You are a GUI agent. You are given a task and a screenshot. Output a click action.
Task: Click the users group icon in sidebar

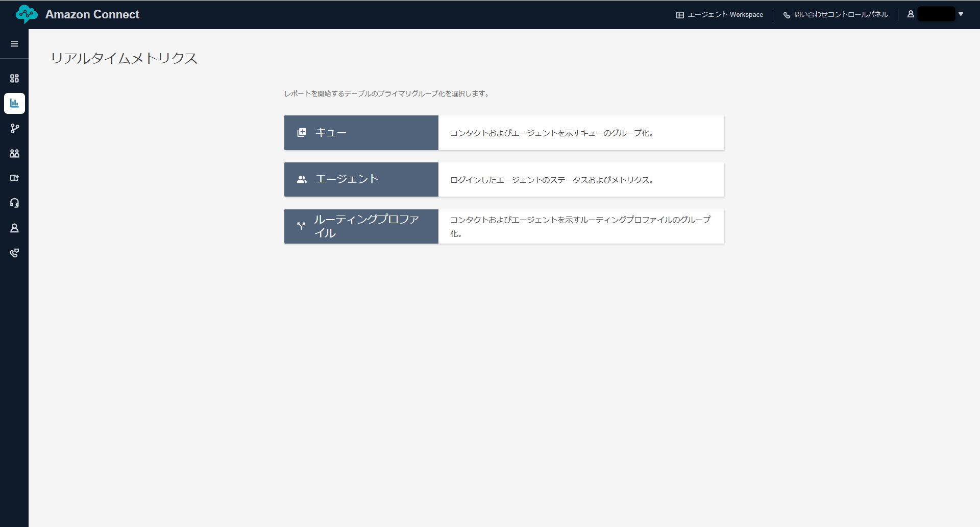[14, 153]
